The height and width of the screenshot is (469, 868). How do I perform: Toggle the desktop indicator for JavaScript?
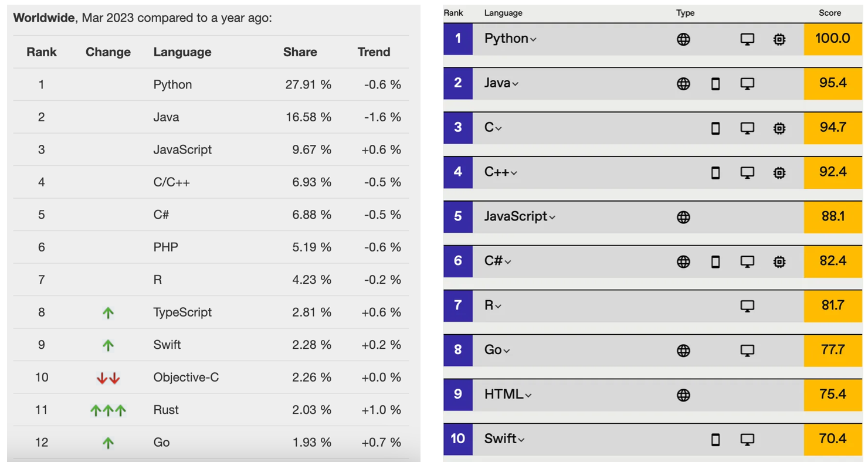(x=747, y=216)
